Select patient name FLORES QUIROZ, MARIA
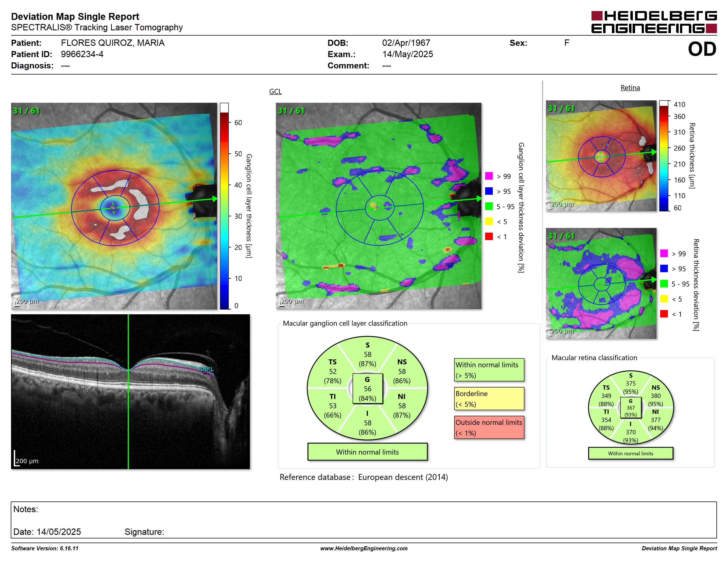The image size is (728, 563). point(113,43)
